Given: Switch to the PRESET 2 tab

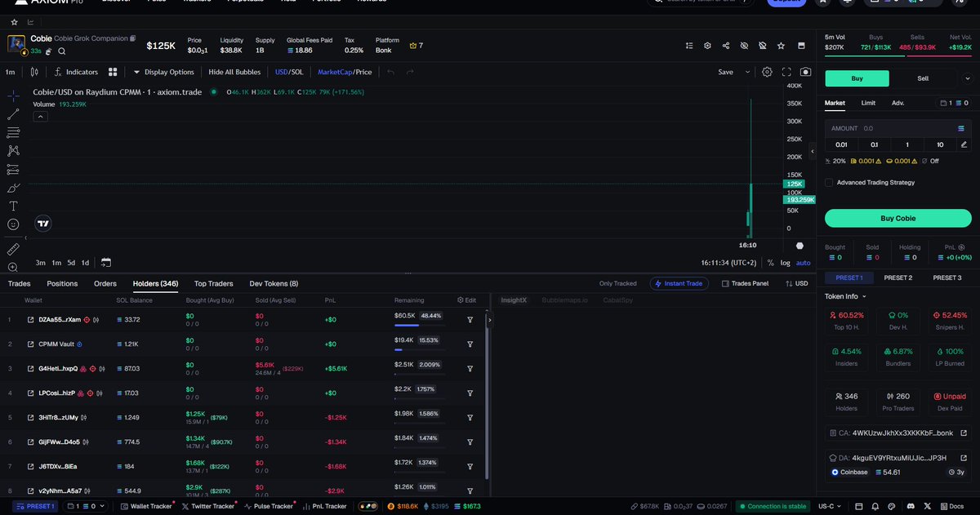Looking at the screenshot, I should 898,277.
